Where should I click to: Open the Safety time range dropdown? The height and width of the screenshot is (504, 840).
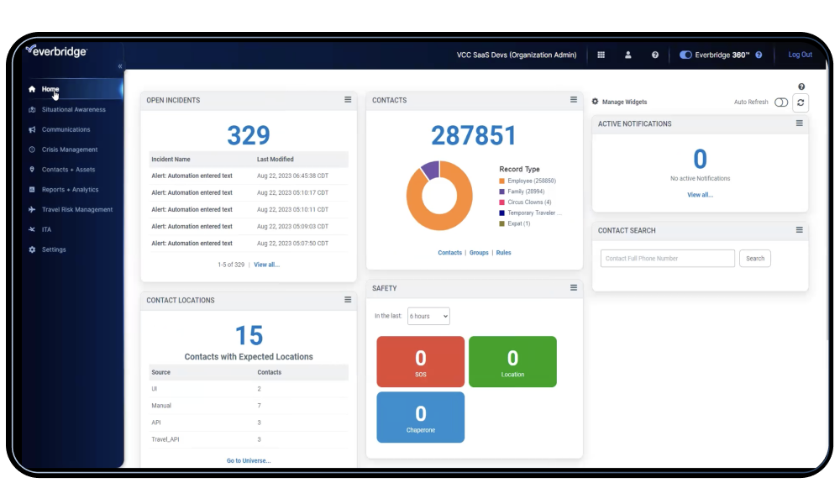(428, 316)
